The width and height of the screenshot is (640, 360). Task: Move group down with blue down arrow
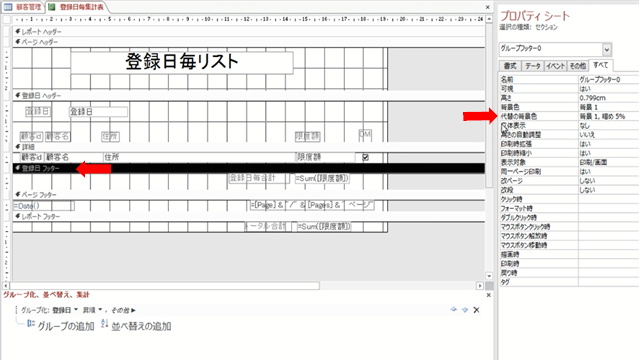464,310
